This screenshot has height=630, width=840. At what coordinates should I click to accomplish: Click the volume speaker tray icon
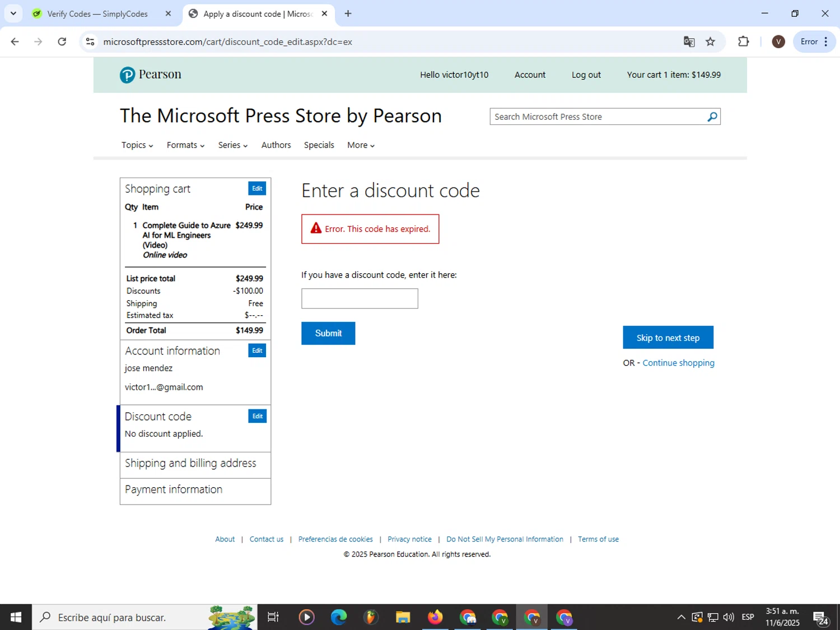click(x=729, y=617)
